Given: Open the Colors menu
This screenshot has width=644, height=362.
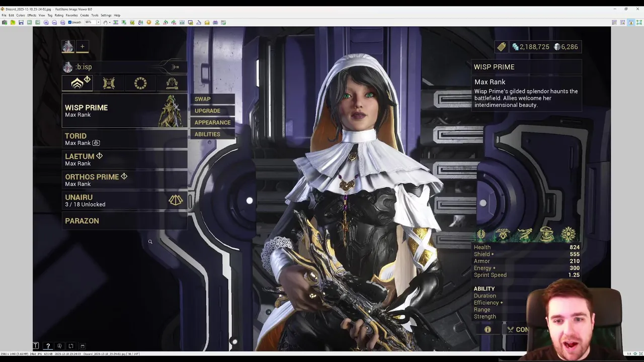Looking at the screenshot, I should [21, 15].
